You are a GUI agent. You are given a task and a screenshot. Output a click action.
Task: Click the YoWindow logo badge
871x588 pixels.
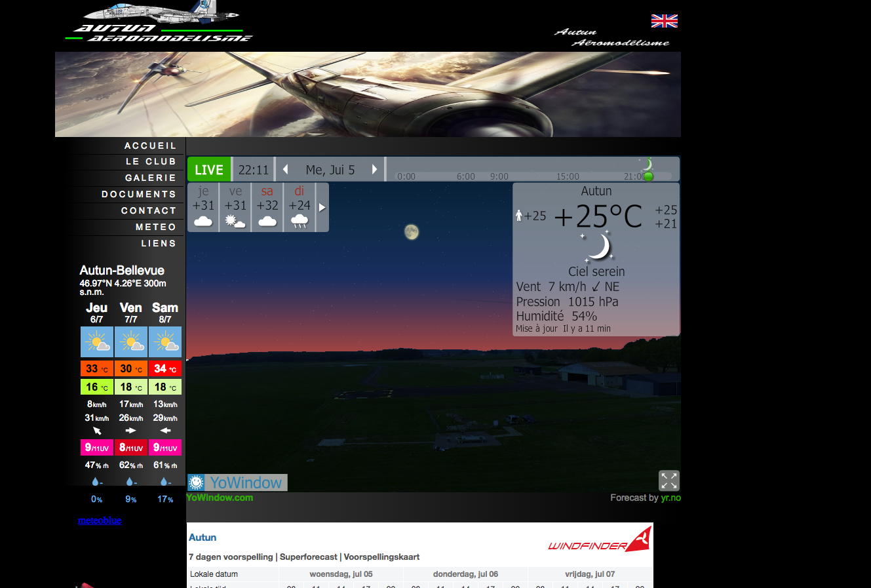[237, 482]
